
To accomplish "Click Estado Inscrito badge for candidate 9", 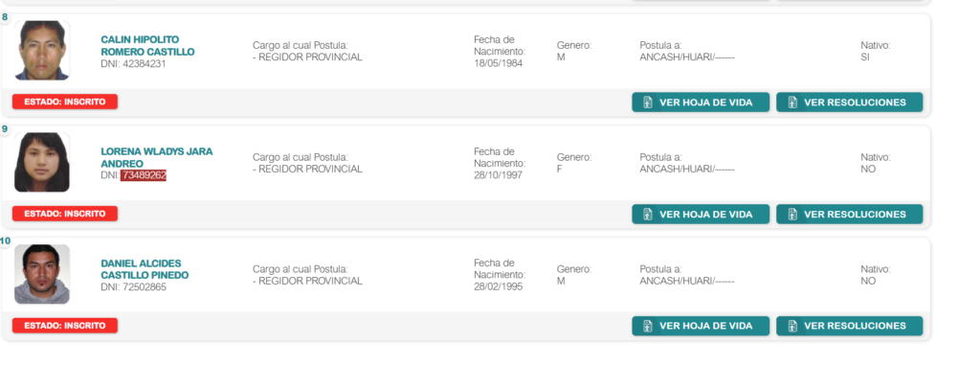I will [65, 214].
